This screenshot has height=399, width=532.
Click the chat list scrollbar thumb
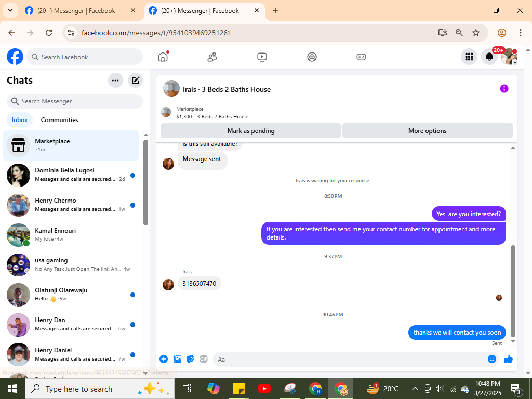click(x=145, y=182)
